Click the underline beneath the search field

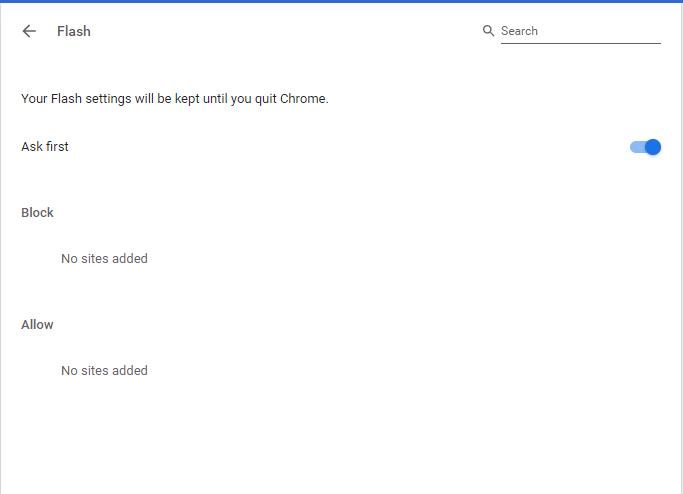click(580, 43)
